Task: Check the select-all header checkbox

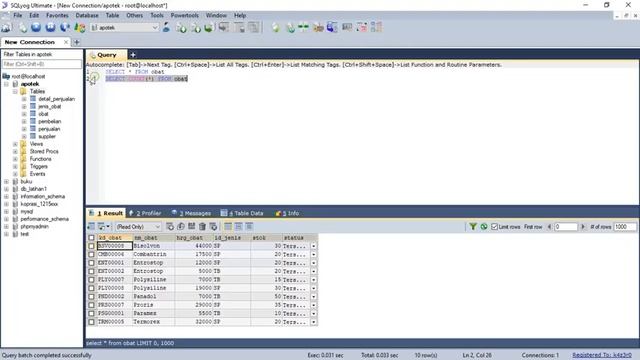Action: pos(91,238)
